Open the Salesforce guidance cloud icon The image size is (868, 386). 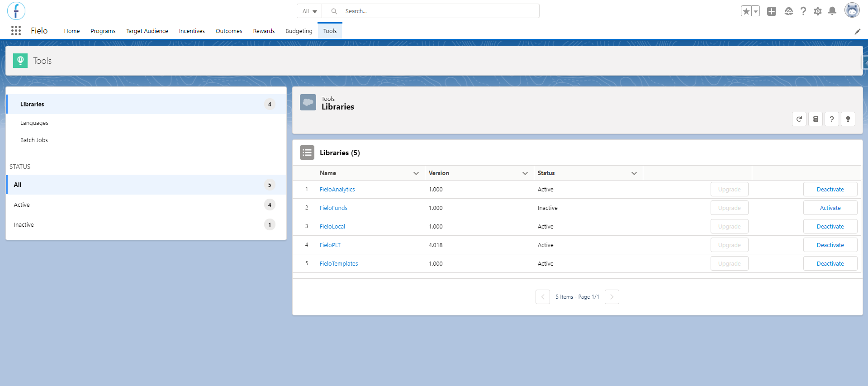[x=789, y=11]
